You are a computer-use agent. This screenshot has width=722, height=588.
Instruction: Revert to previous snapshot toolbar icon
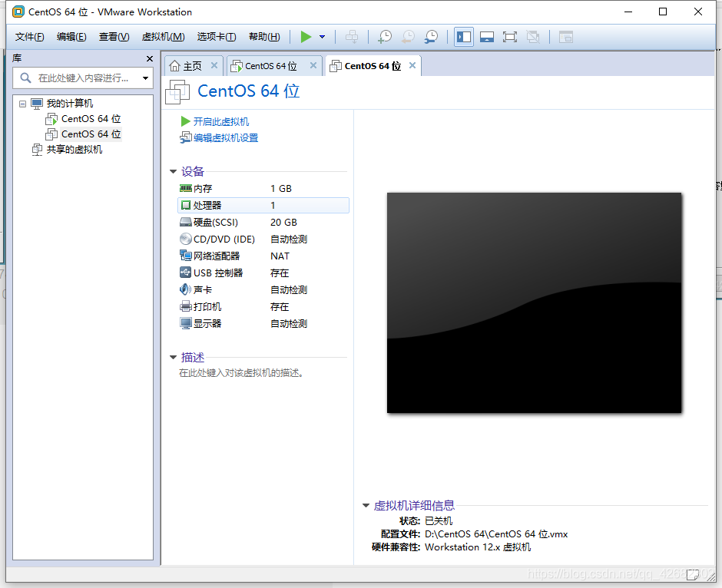[408, 37]
